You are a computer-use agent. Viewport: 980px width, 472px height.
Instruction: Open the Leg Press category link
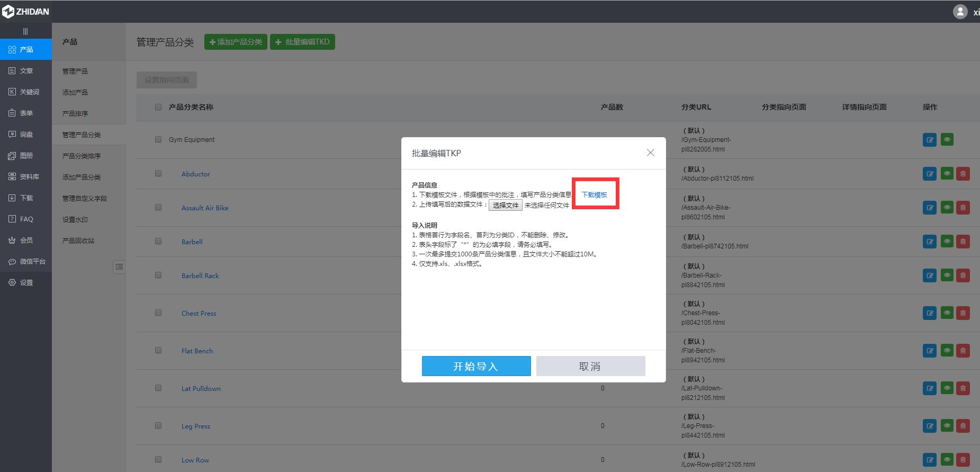pos(195,426)
